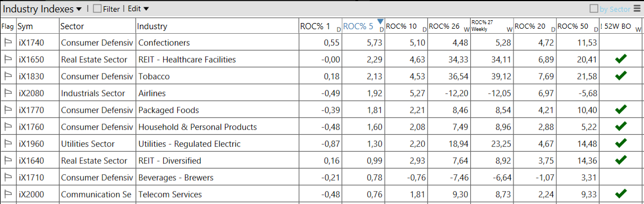Expand the Edit dropdown menu

pyautogui.click(x=138, y=8)
